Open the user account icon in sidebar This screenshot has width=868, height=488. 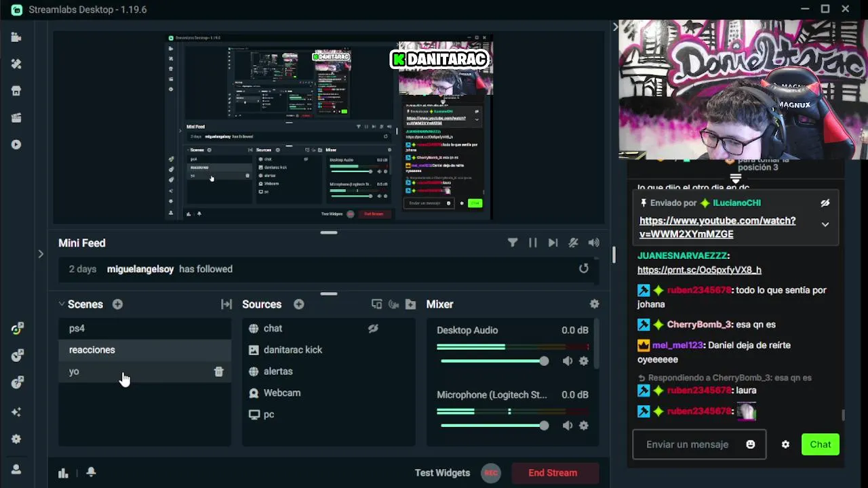point(16,469)
